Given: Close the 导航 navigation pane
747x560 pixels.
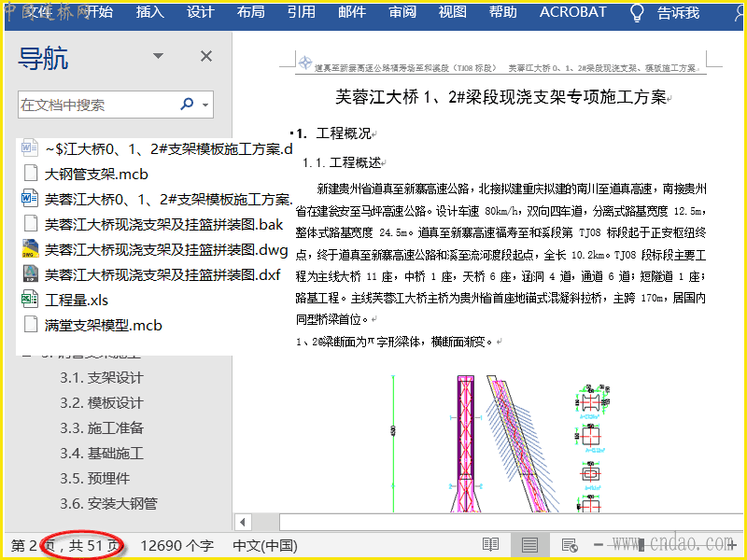Looking at the screenshot, I should [x=206, y=56].
